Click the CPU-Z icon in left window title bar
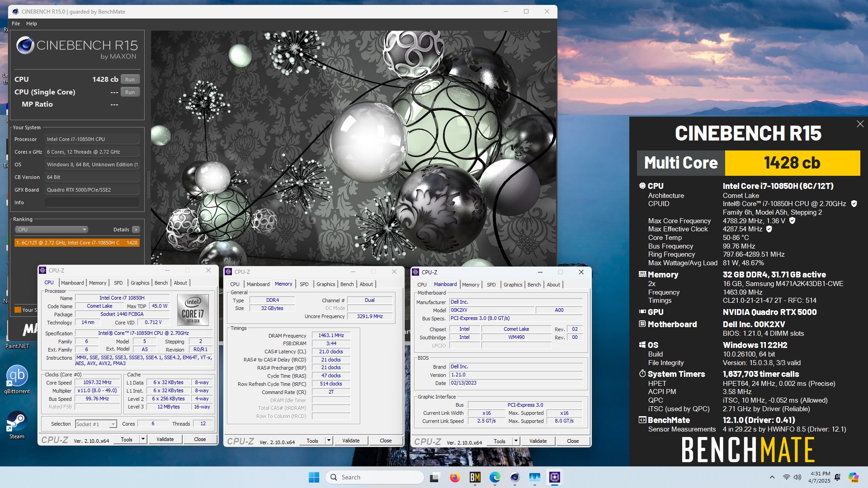This screenshot has width=868, height=488. 43,270
